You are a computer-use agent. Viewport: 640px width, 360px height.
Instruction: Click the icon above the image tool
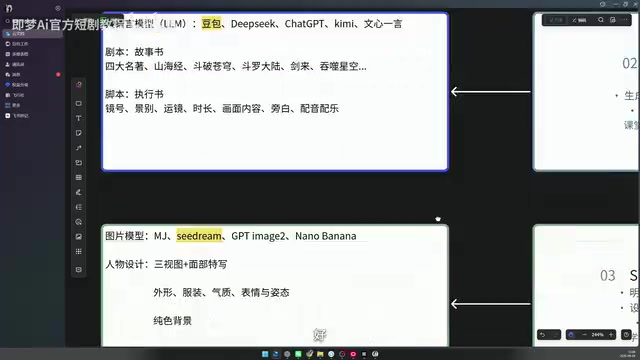(79, 222)
